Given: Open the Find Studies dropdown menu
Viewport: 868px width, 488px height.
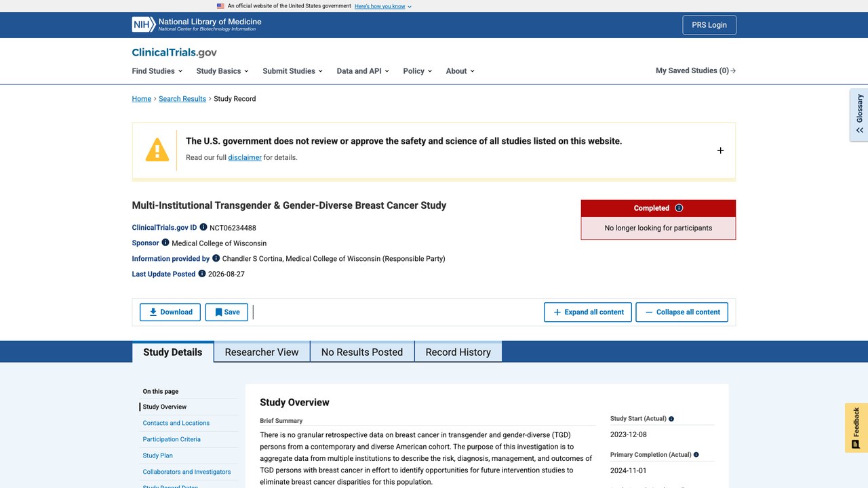Looking at the screenshot, I should point(157,71).
